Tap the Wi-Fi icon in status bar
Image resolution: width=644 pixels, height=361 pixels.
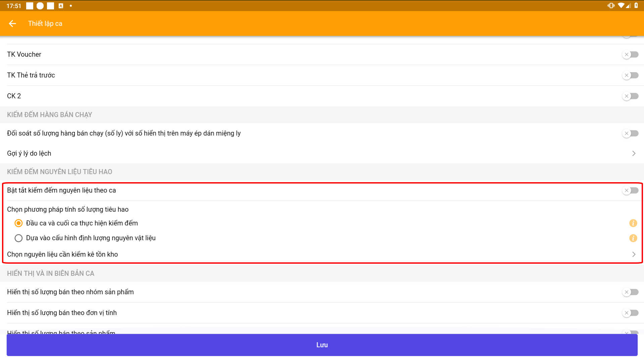click(x=621, y=6)
